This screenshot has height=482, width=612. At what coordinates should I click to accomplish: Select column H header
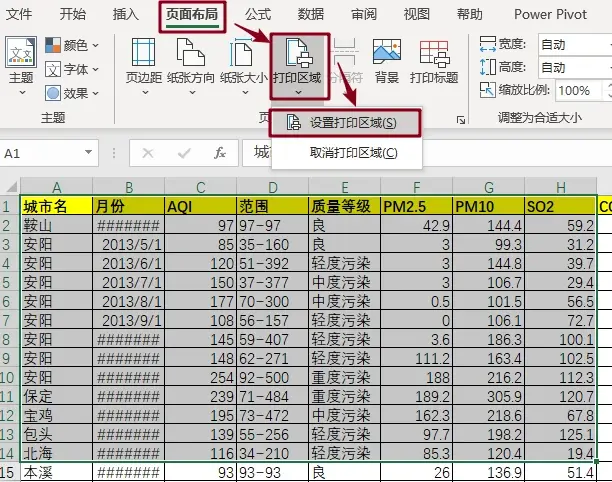(561, 187)
